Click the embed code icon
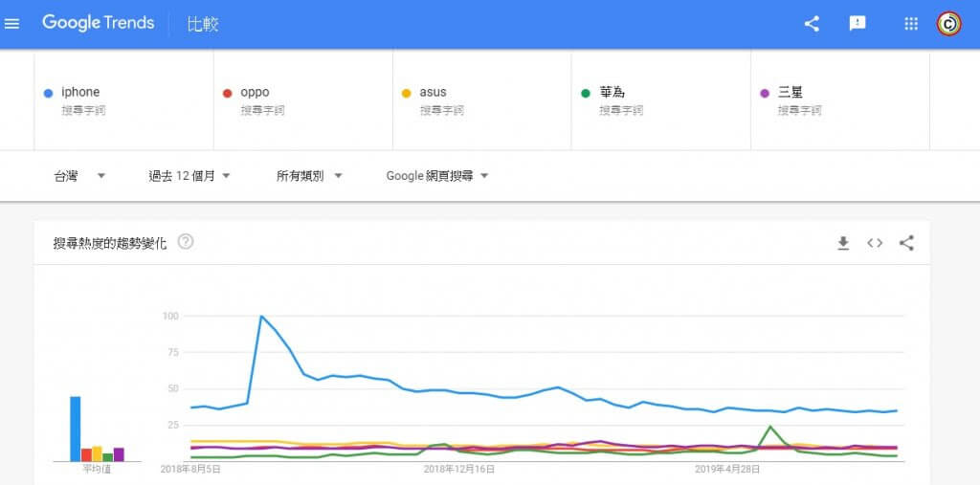Screen dimensions: 980x485 point(875,243)
